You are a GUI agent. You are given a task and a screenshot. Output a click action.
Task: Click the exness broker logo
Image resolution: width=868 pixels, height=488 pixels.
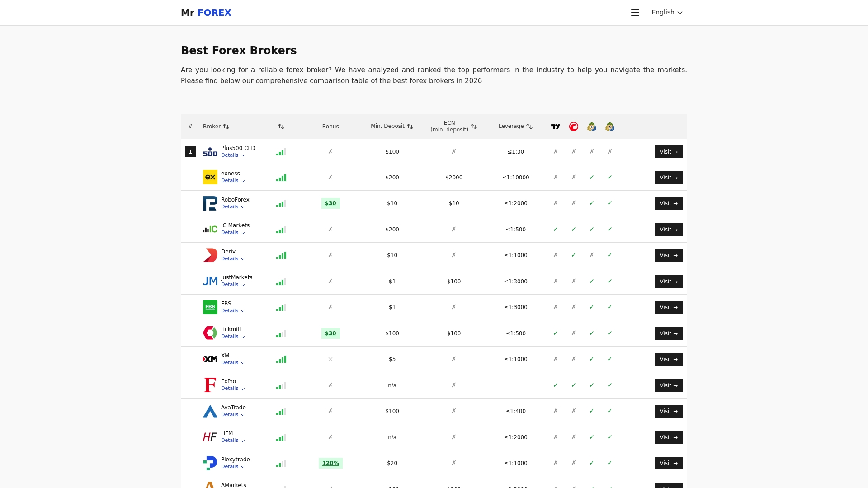click(210, 177)
